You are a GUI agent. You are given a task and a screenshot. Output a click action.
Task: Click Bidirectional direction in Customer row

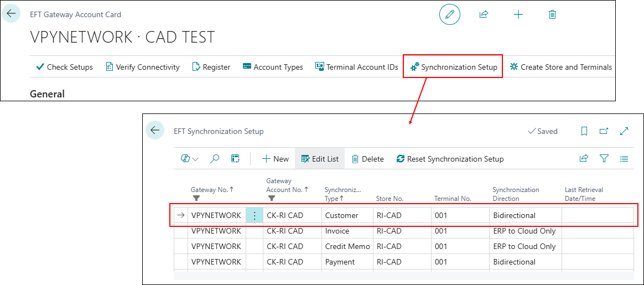(x=525, y=215)
